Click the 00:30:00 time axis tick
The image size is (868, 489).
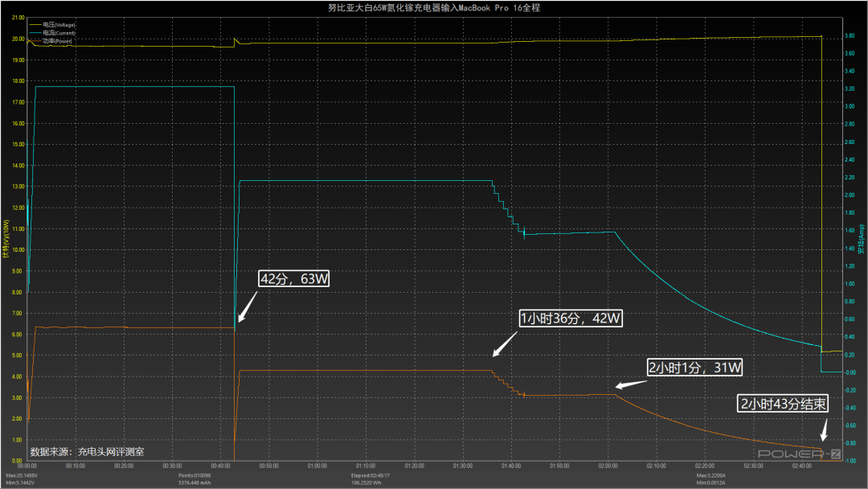(x=172, y=466)
